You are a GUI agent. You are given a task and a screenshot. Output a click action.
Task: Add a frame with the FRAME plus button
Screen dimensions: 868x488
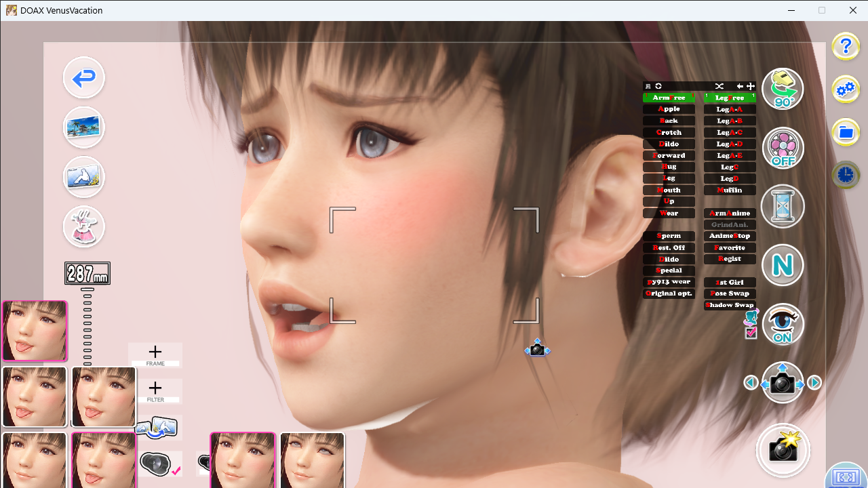click(x=155, y=355)
